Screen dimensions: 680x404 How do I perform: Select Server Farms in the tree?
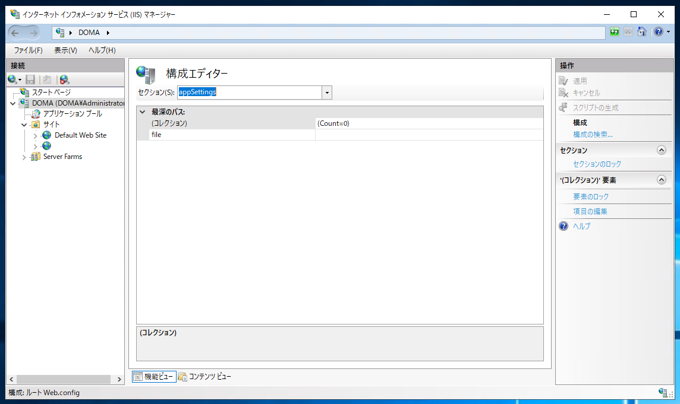tap(62, 156)
